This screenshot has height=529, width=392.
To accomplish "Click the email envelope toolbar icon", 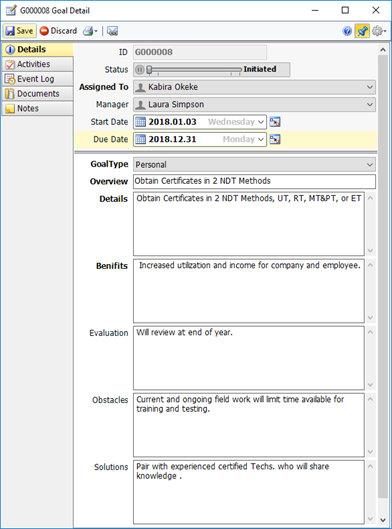I will tap(112, 31).
